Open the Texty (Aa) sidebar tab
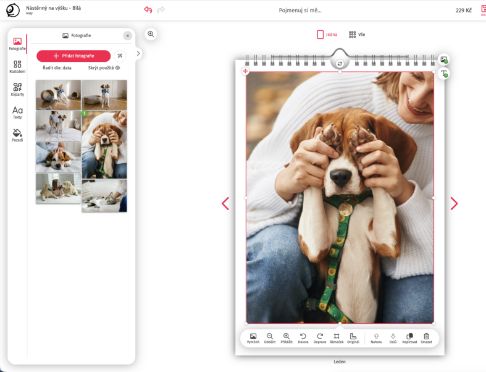486x372 pixels. (17, 112)
